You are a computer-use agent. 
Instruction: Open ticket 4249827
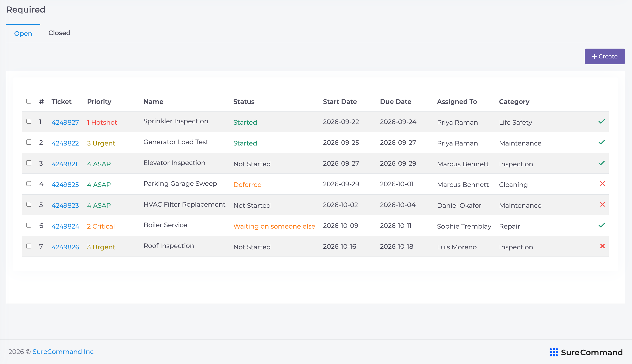click(65, 122)
